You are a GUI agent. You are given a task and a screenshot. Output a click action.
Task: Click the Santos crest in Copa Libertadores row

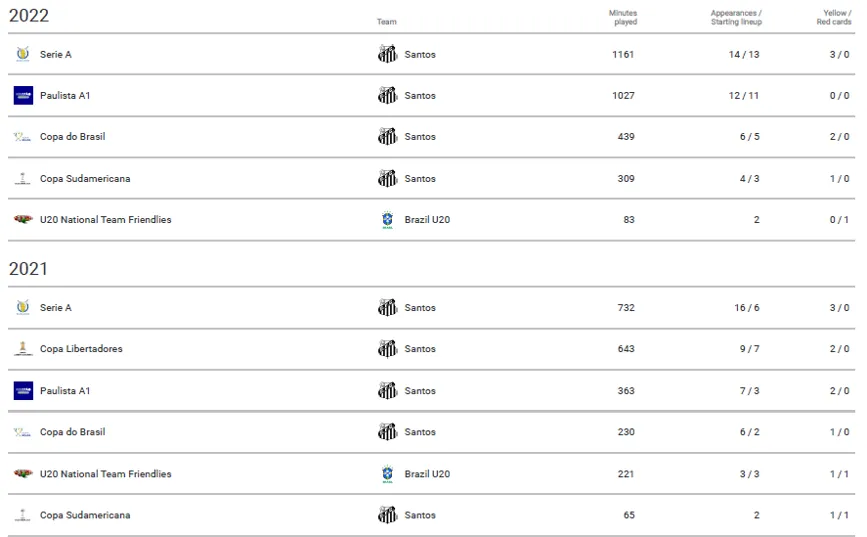tap(388, 348)
